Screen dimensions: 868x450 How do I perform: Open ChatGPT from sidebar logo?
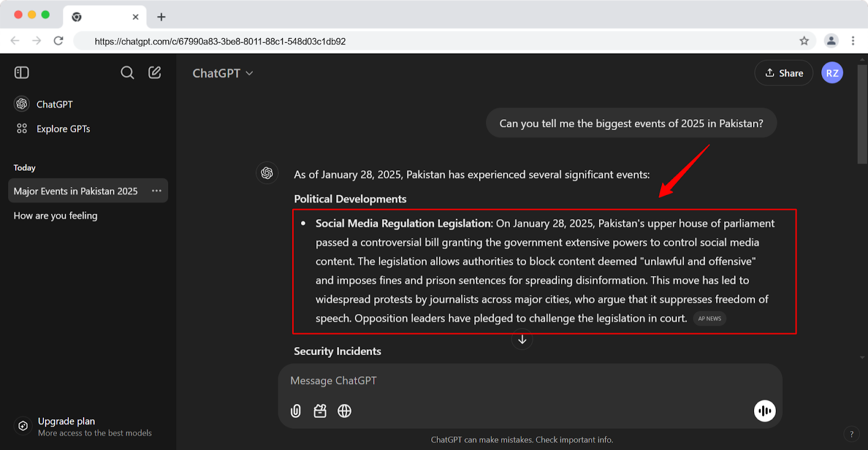click(x=22, y=104)
